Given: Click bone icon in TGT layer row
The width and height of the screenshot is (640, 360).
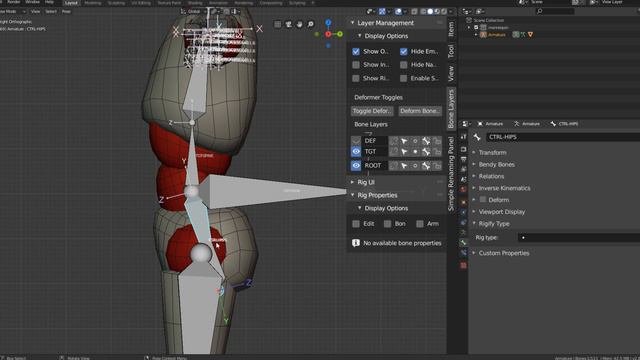Looking at the screenshot, I should click(x=426, y=152).
